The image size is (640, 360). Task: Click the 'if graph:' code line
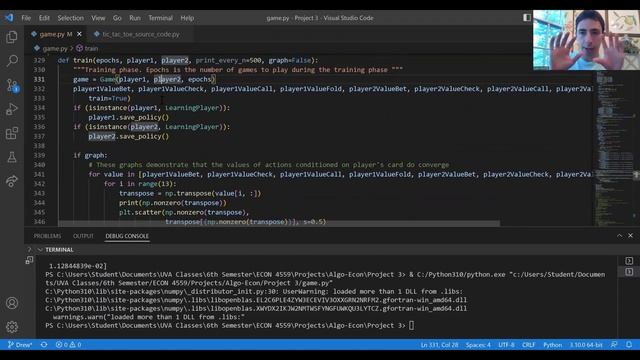90,156
